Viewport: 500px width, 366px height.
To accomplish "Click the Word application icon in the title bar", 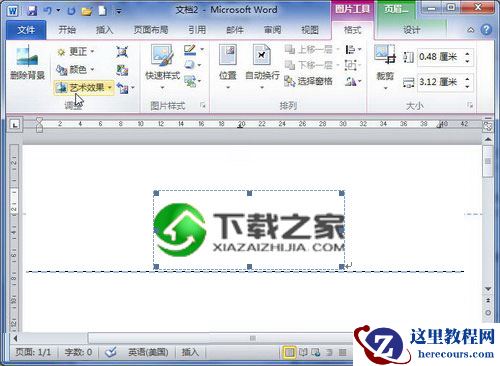I will coord(12,11).
